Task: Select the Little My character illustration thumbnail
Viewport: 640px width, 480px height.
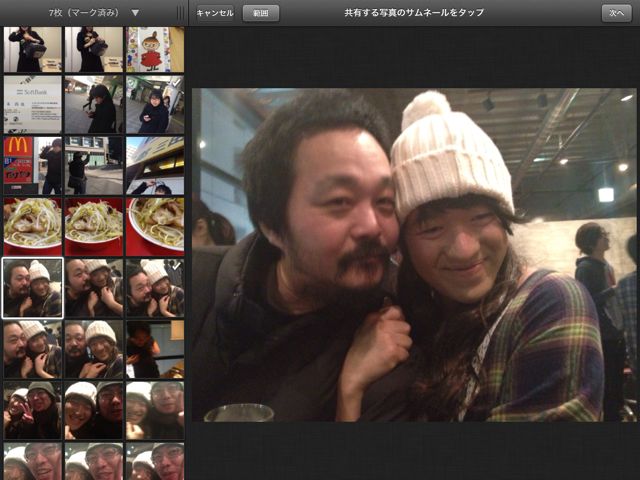Action: [x=155, y=49]
